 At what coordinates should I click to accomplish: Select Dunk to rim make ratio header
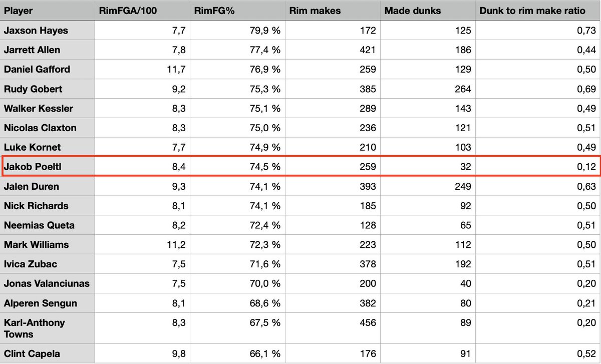click(538, 11)
